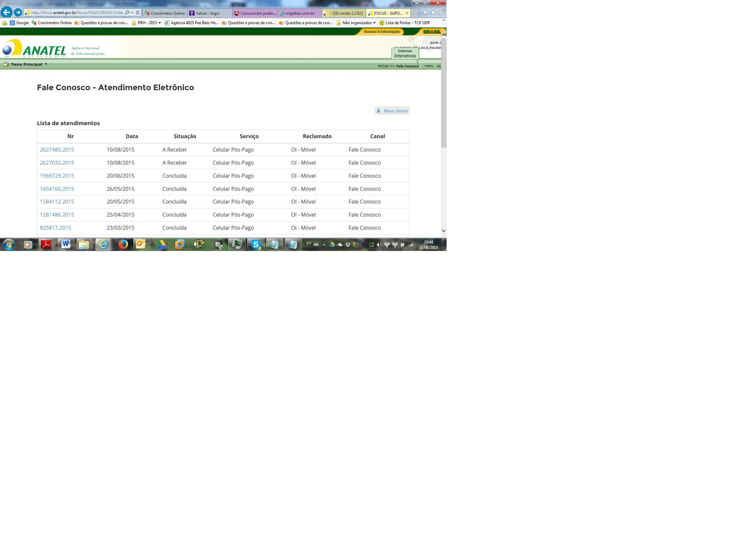Open Favorites star icon in browser toolbar
This screenshot has width=747, height=560.
click(433, 13)
